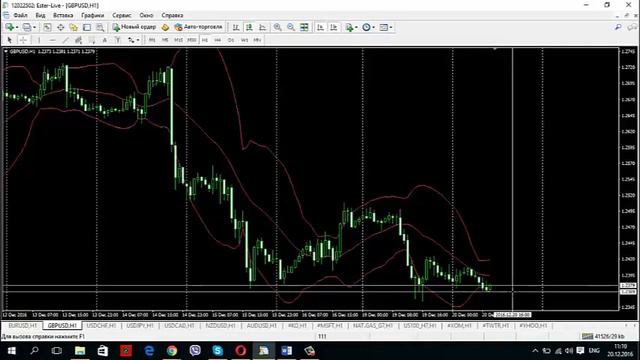Switch to M5 timeframe
The width and height of the screenshot is (640, 360).
(165, 40)
